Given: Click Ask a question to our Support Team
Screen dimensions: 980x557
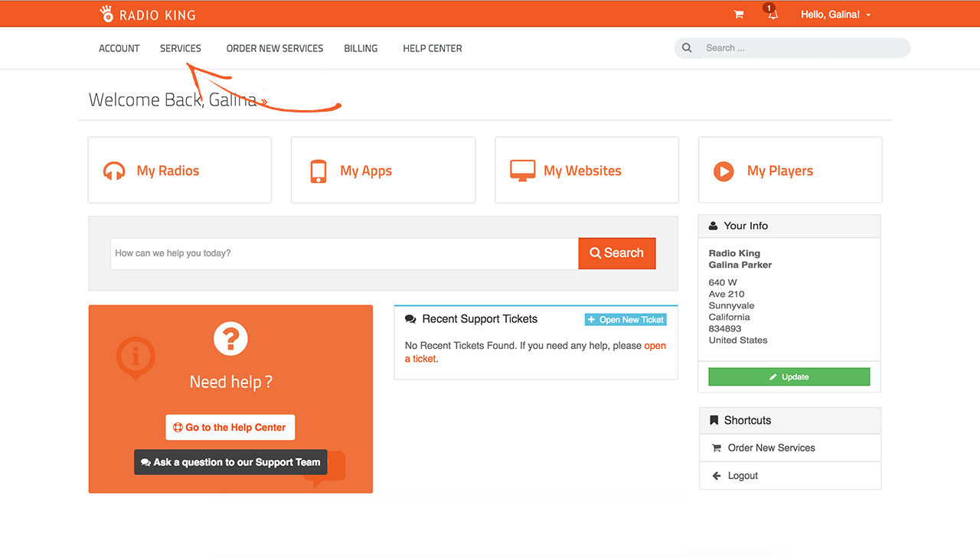Looking at the screenshot, I should coord(230,462).
